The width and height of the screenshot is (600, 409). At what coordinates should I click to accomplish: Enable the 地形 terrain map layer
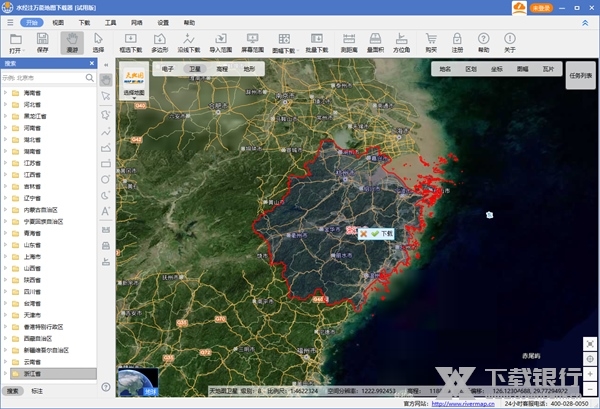coord(248,70)
